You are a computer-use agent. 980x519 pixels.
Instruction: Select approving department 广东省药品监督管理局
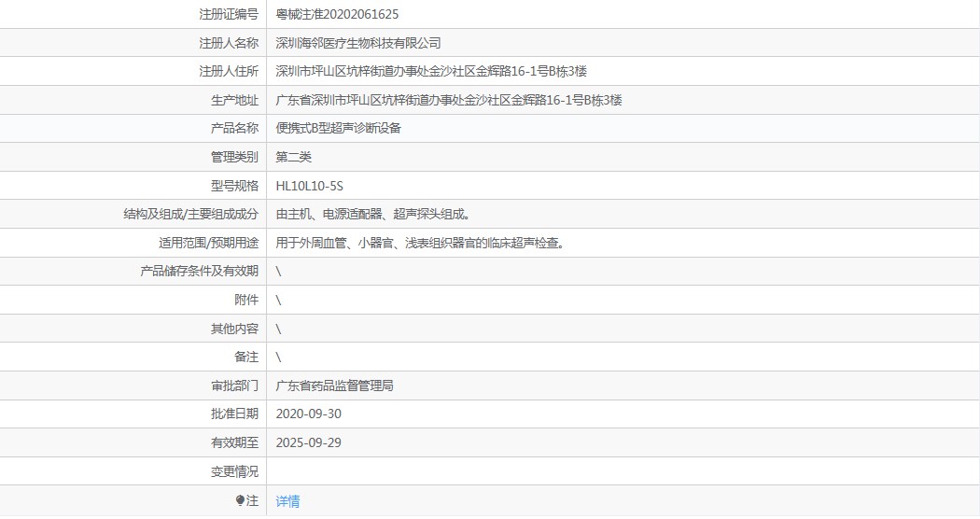click(x=334, y=386)
